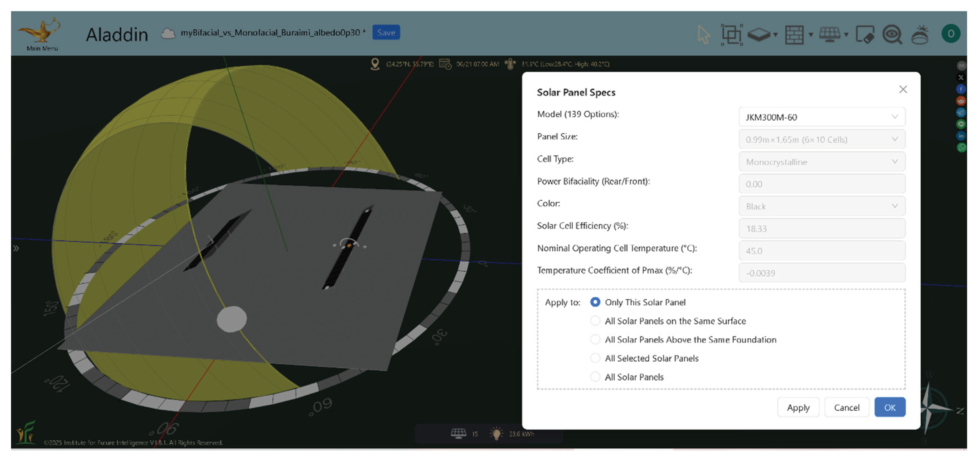The width and height of the screenshot is (980, 461).
Task: Expand the left side panel chevrons
Action: [16, 248]
